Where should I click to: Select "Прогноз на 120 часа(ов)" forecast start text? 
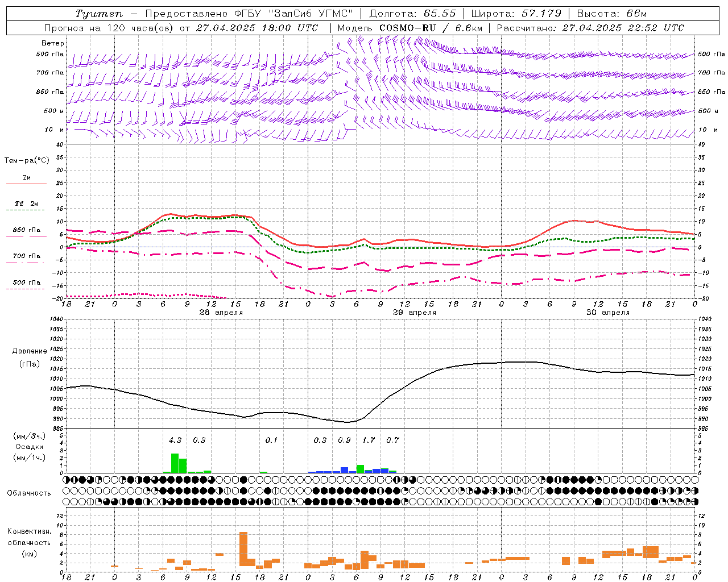tap(109, 28)
